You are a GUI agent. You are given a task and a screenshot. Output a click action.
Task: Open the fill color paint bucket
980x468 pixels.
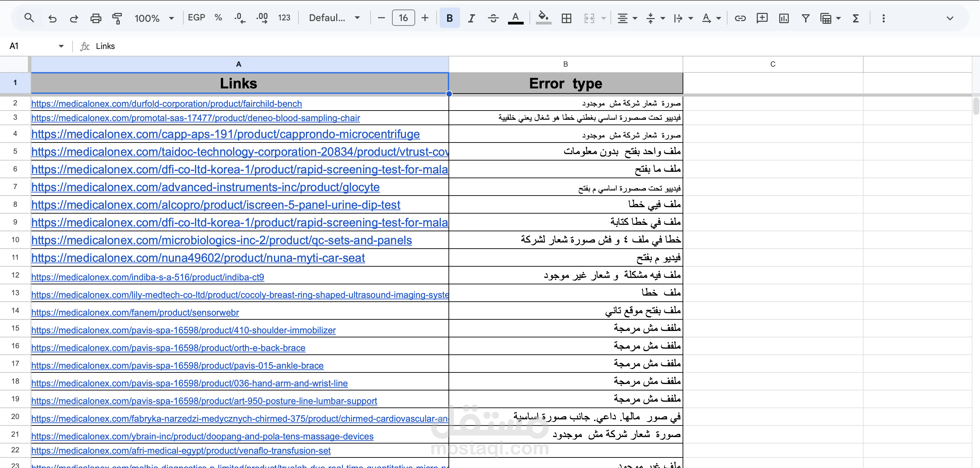point(543,18)
